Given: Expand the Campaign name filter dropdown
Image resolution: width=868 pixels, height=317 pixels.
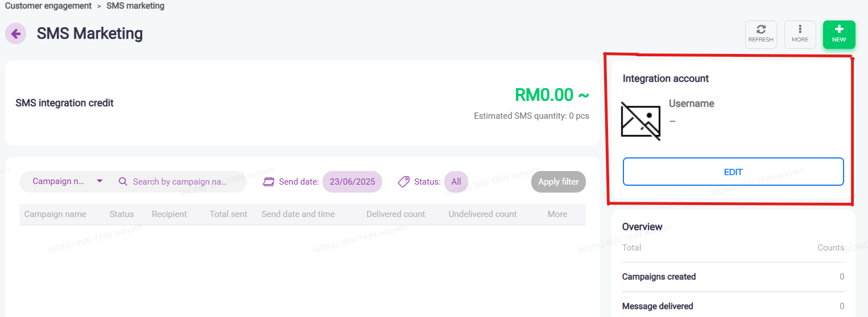Looking at the screenshot, I should [x=100, y=181].
